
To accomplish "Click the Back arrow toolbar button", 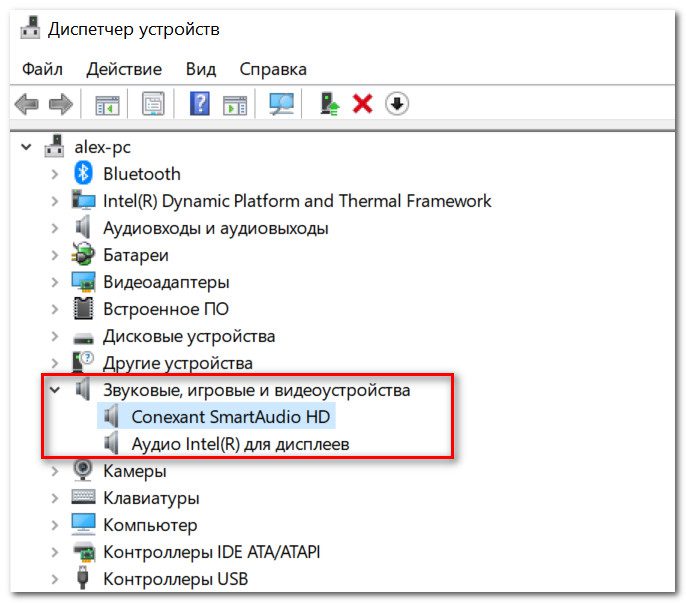I will point(27,104).
